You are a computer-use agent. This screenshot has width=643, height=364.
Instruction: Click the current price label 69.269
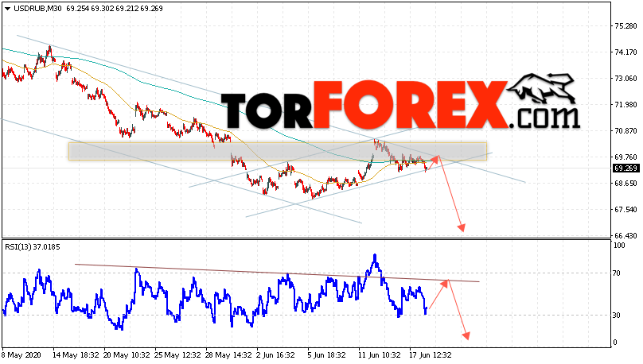point(625,168)
